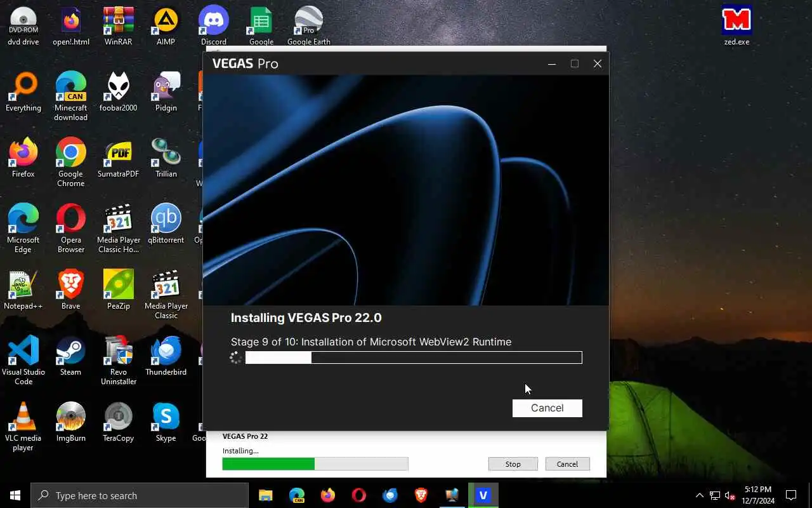812x508 pixels.
Task: Open the qBittorrent desktop shortcut
Action: (x=166, y=224)
